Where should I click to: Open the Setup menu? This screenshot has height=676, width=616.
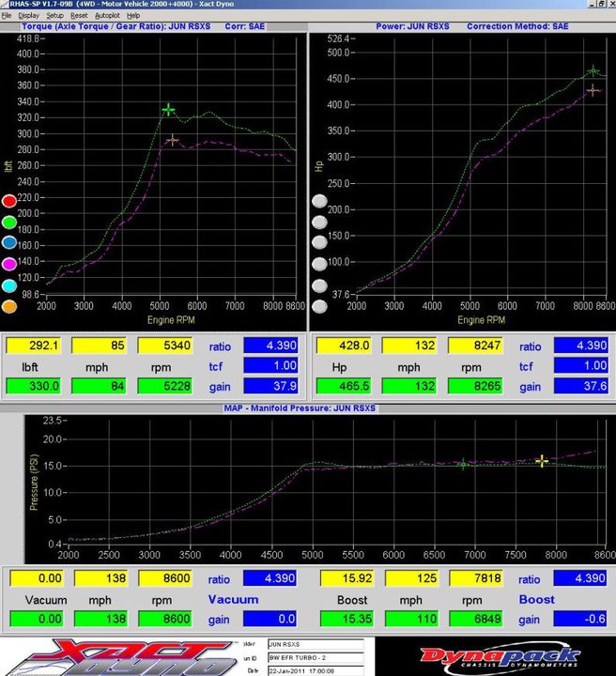point(55,16)
